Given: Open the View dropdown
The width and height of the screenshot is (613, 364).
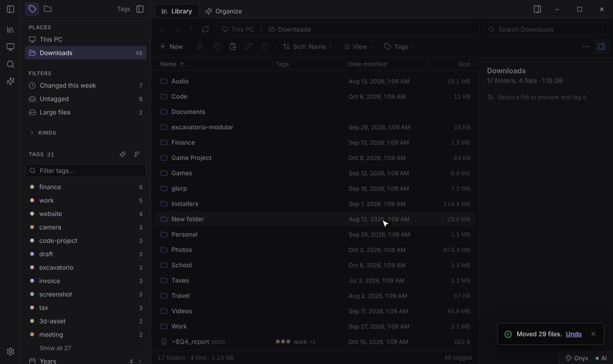Looking at the screenshot, I should tap(358, 46).
